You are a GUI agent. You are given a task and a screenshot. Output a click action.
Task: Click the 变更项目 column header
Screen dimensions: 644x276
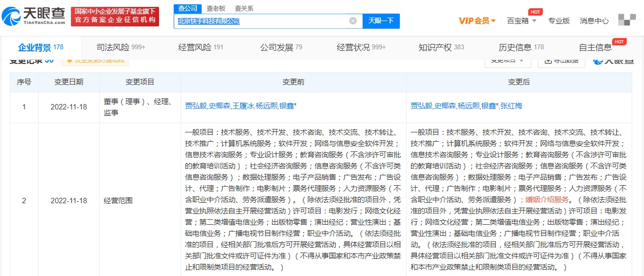139,82
